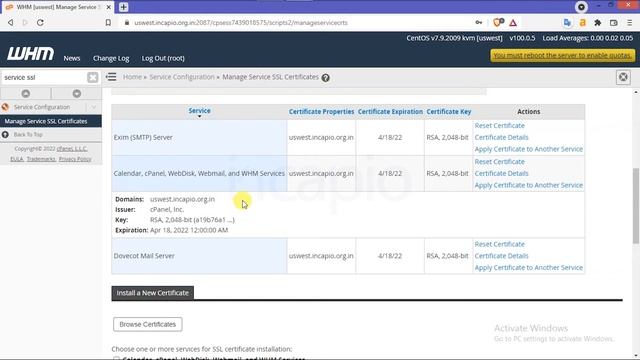
Task: Click the padlock site security icon
Action: tap(127, 23)
